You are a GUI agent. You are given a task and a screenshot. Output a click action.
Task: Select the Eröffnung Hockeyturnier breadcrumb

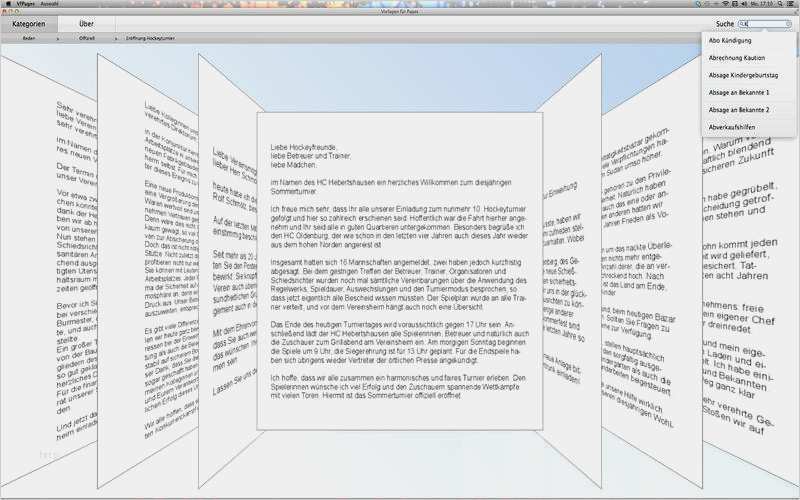(150, 37)
